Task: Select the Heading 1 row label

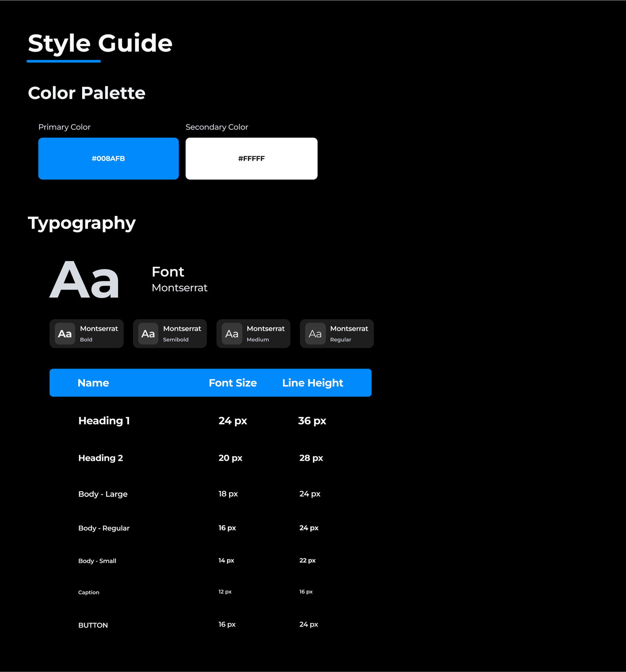Action: click(104, 420)
